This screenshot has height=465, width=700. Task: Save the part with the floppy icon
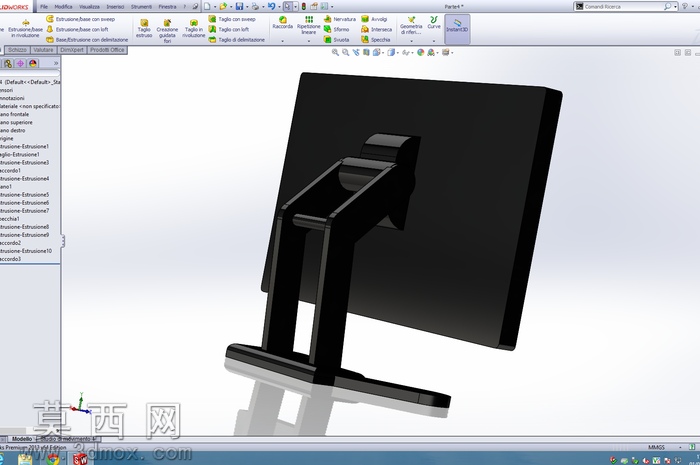click(239, 6)
